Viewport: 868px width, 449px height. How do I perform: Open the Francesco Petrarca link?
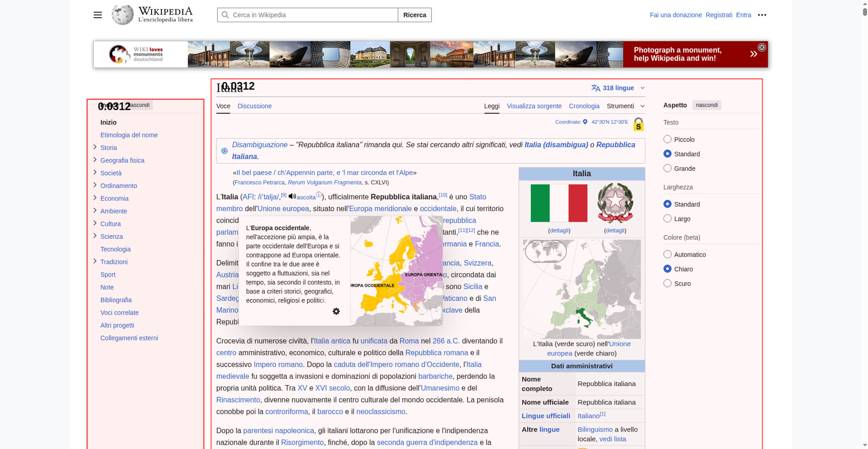click(x=260, y=182)
